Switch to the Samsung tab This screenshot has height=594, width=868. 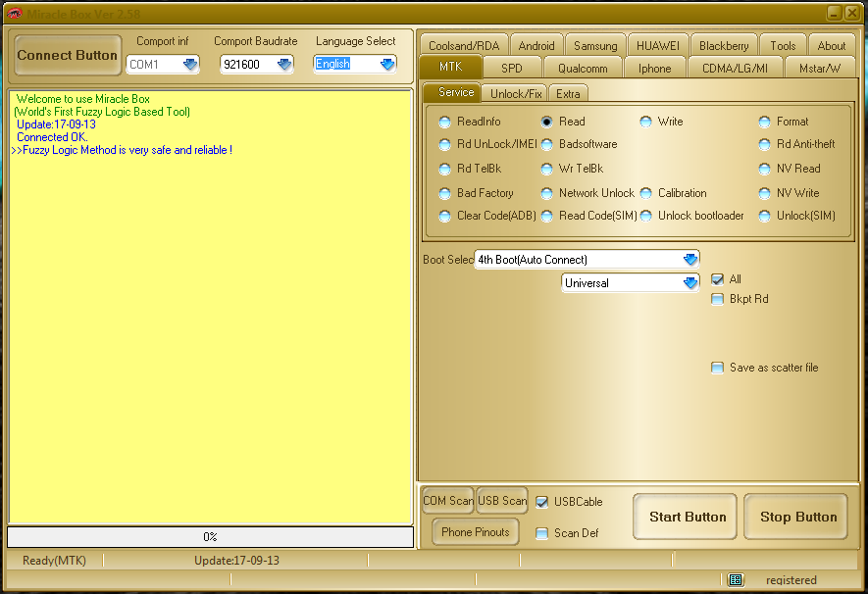(595, 45)
